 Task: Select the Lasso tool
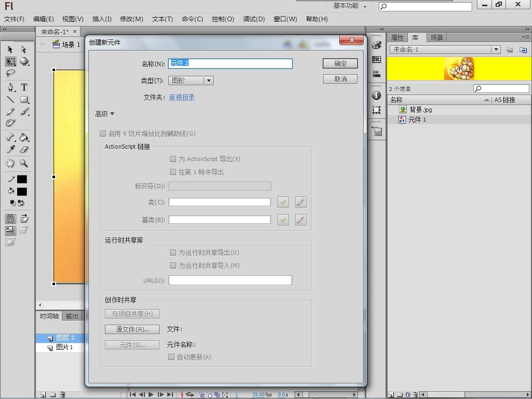[10, 73]
